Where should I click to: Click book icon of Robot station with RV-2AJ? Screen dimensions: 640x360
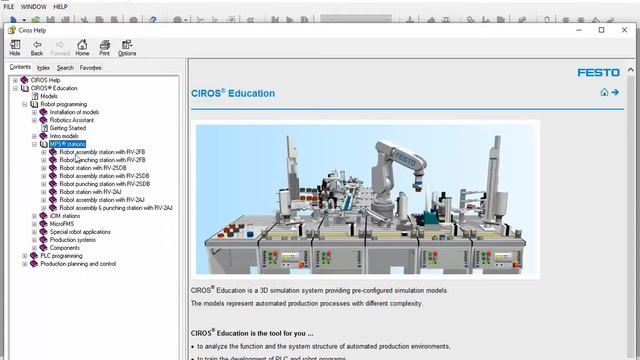tap(53, 192)
